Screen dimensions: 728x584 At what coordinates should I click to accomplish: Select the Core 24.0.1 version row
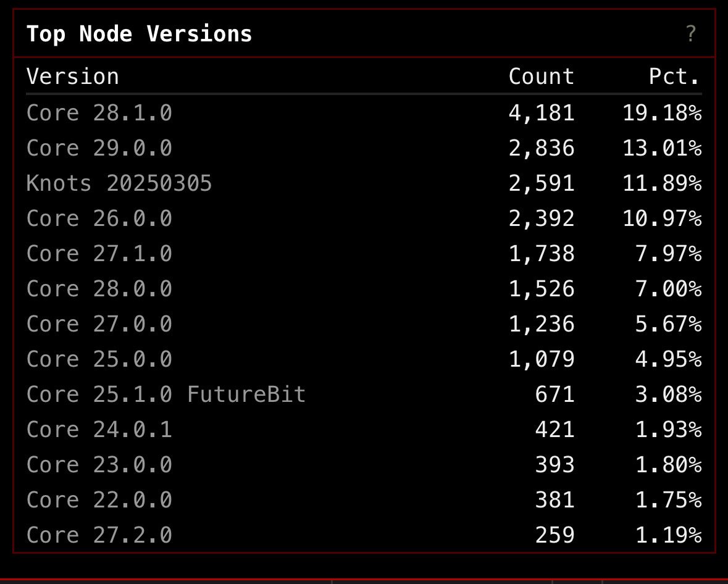[x=364, y=430]
